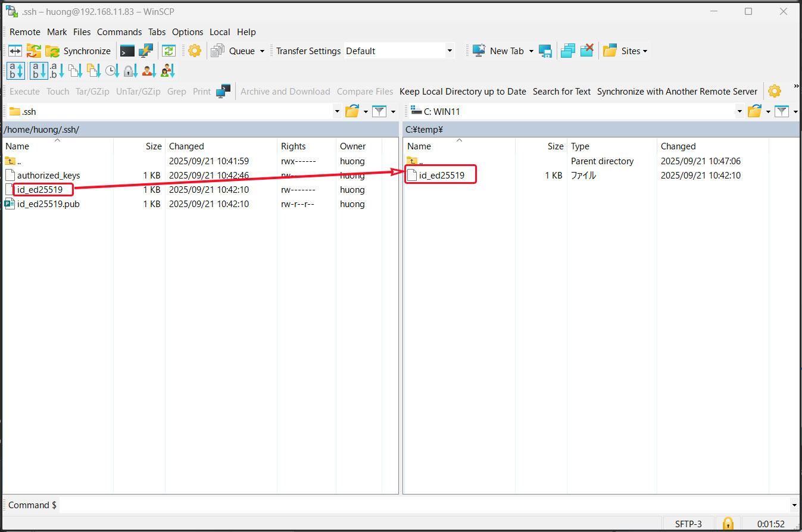This screenshot has height=532, width=802.
Task: Expand the local drive C: WIN11 dropdown
Action: point(739,111)
